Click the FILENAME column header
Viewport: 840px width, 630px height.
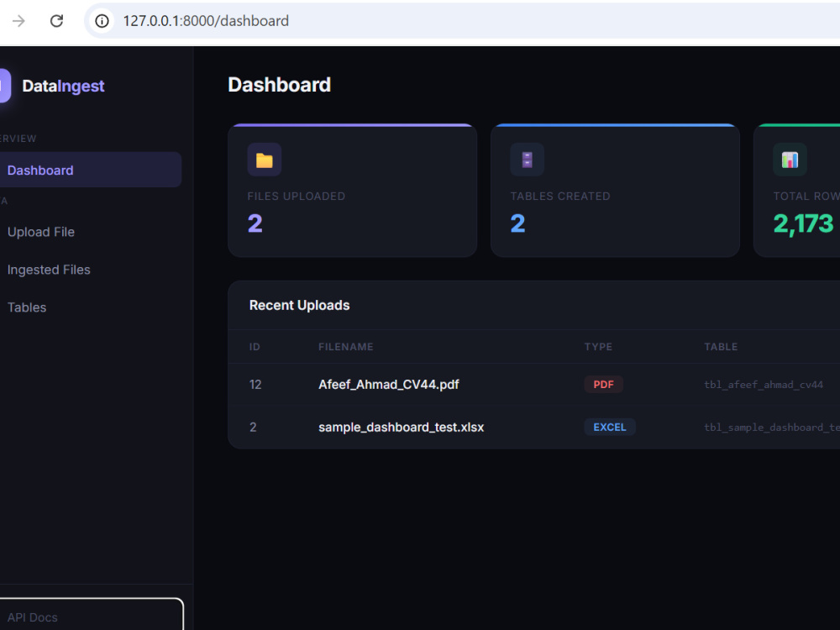click(345, 347)
